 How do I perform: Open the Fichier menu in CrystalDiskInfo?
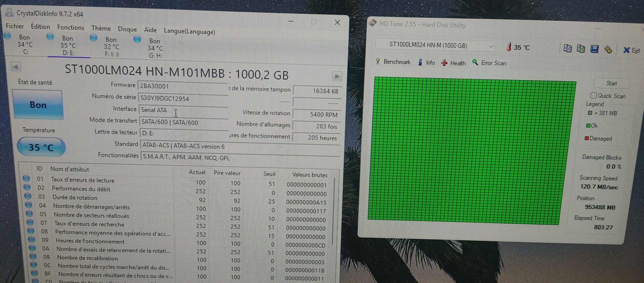click(15, 26)
